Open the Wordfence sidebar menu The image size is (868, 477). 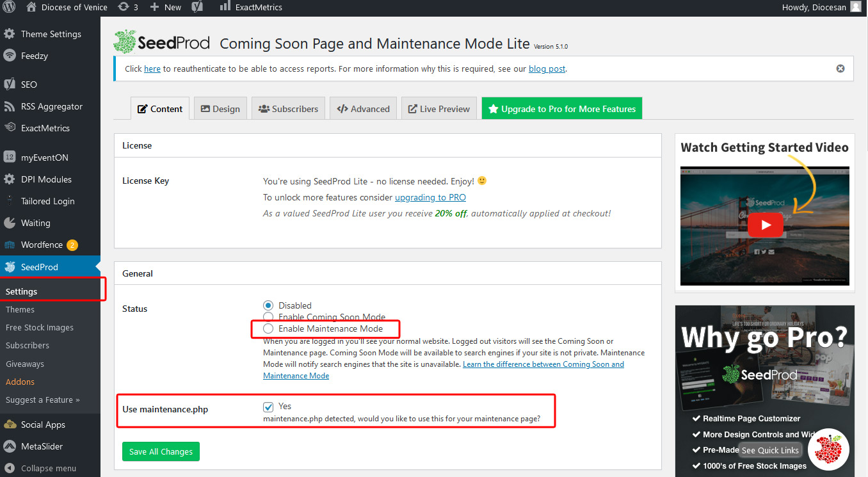[42, 245]
